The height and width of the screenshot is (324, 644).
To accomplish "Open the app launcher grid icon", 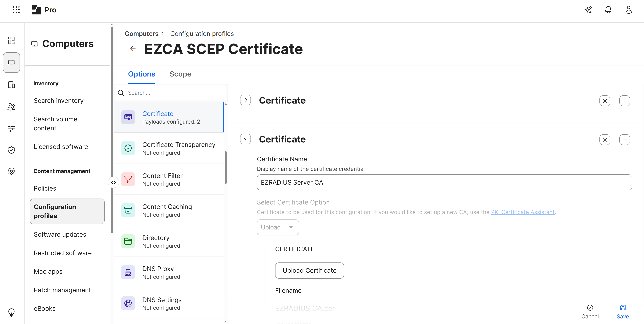I will point(16,10).
